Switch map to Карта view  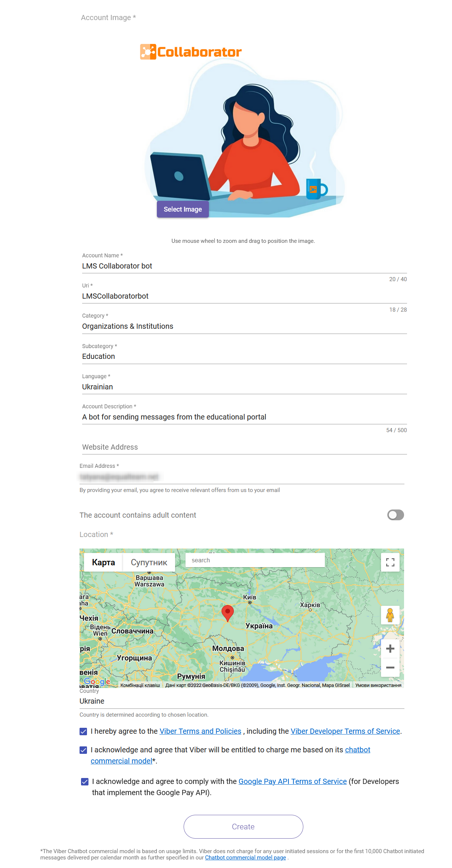coord(103,562)
